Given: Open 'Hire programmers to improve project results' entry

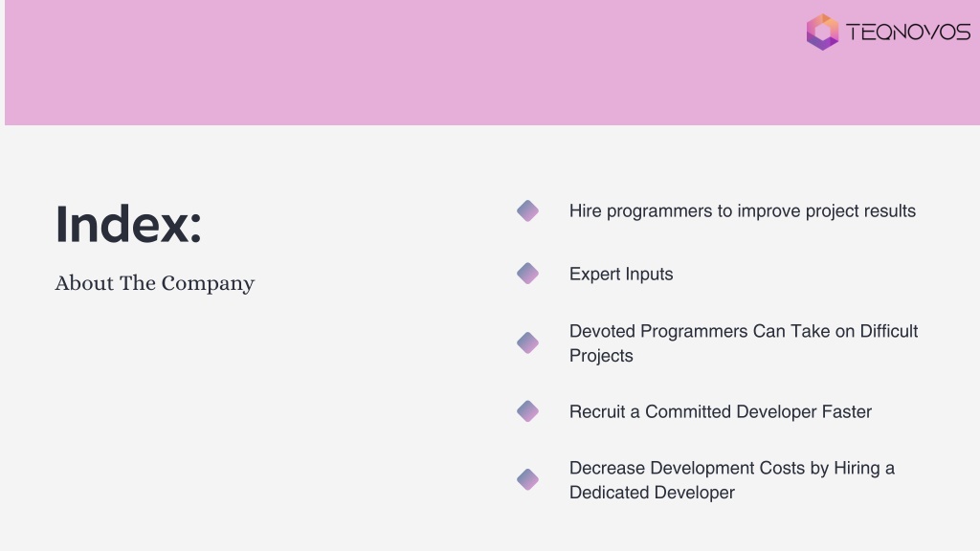Looking at the screenshot, I should coord(743,211).
